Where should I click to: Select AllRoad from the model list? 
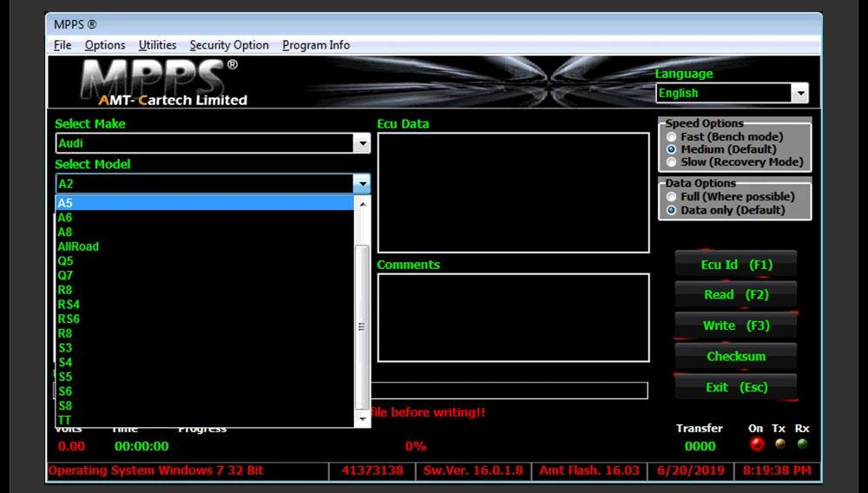click(x=205, y=246)
